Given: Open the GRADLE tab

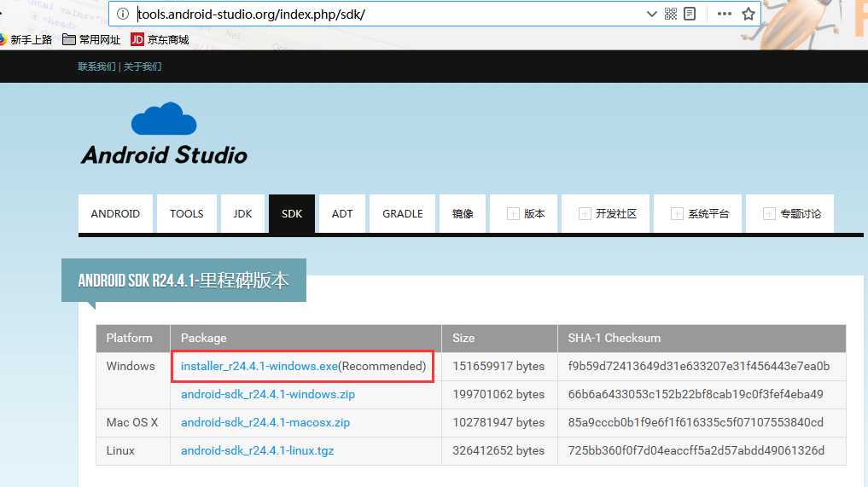Looking at the screenshot, I should coord(403,213).
